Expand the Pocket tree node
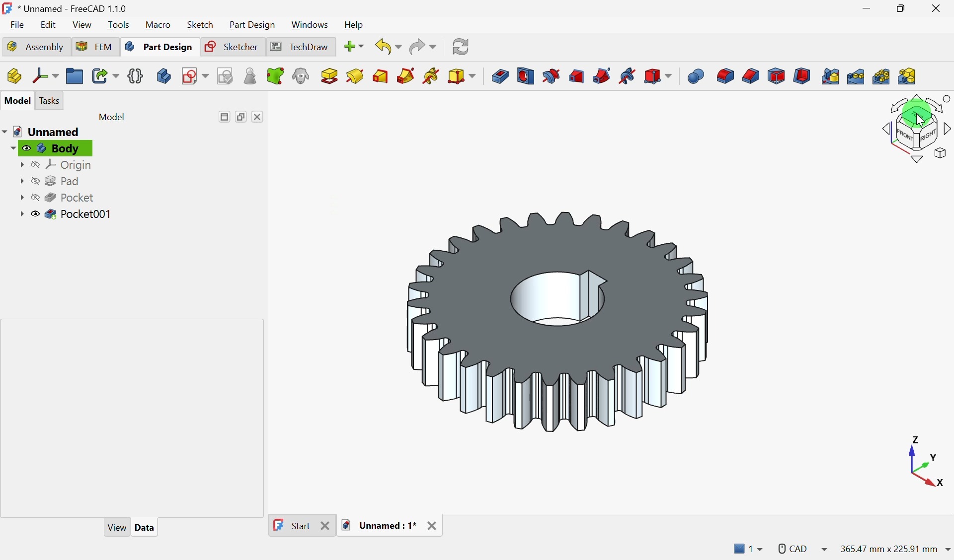The width and height of the screenshot is (954, 560). tap(22, 198)
